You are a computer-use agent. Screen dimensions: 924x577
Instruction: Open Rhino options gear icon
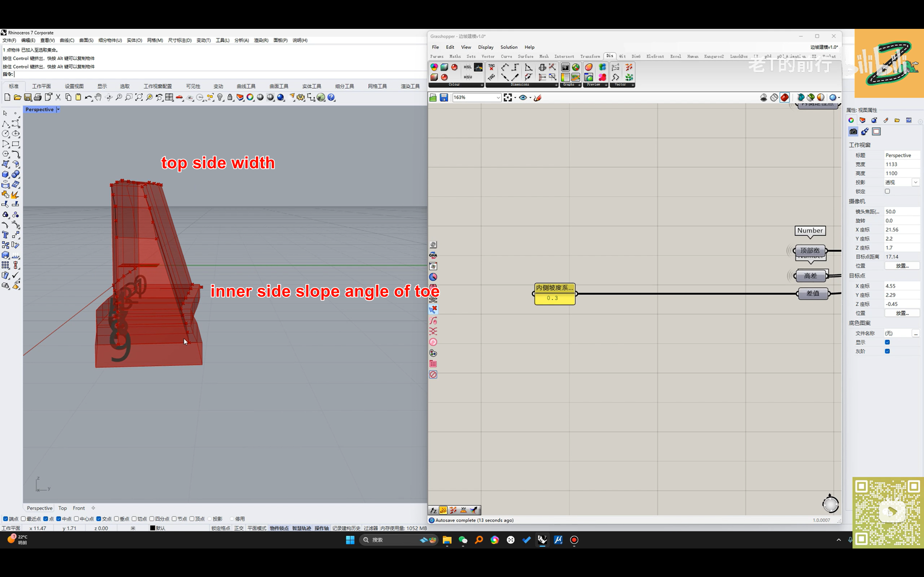coord(301,97)
